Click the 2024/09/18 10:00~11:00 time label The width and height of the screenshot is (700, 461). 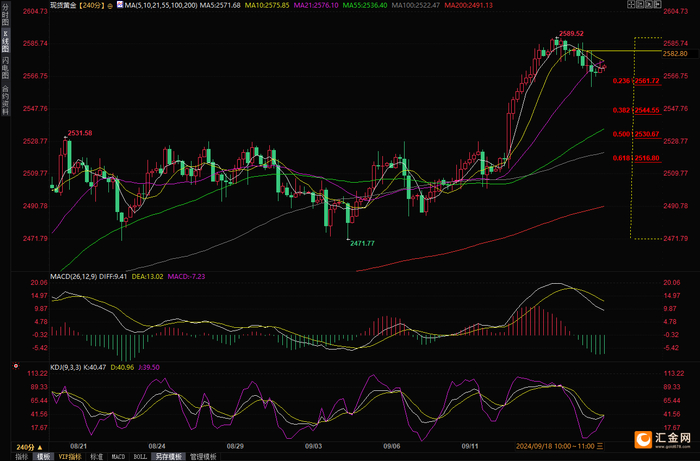tap(555, 446)
